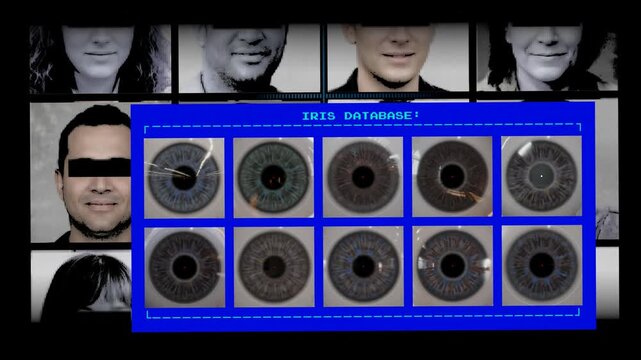Open the curly-haired woman's face photo
The image size is (641, 360).
pos(100,59)
